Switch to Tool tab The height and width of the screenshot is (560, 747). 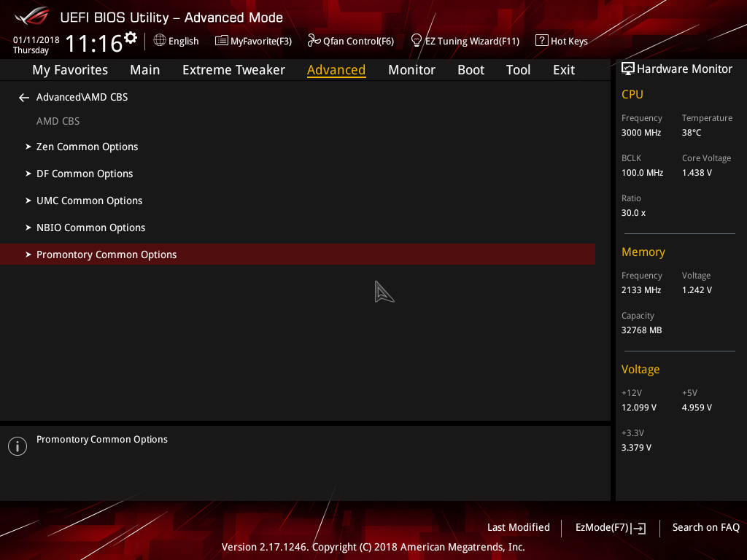pos(518,70)
